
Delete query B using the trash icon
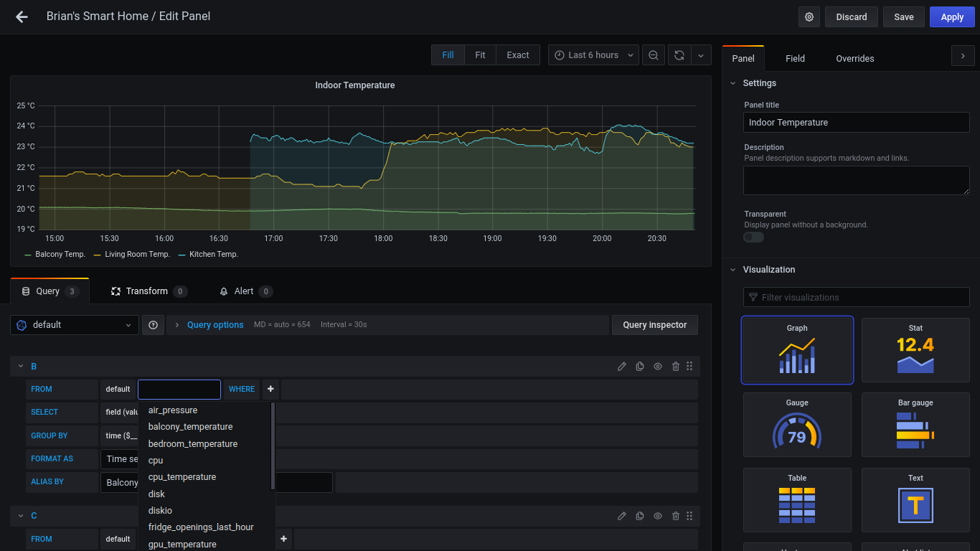pyautogui.click(x=676, y=367)
